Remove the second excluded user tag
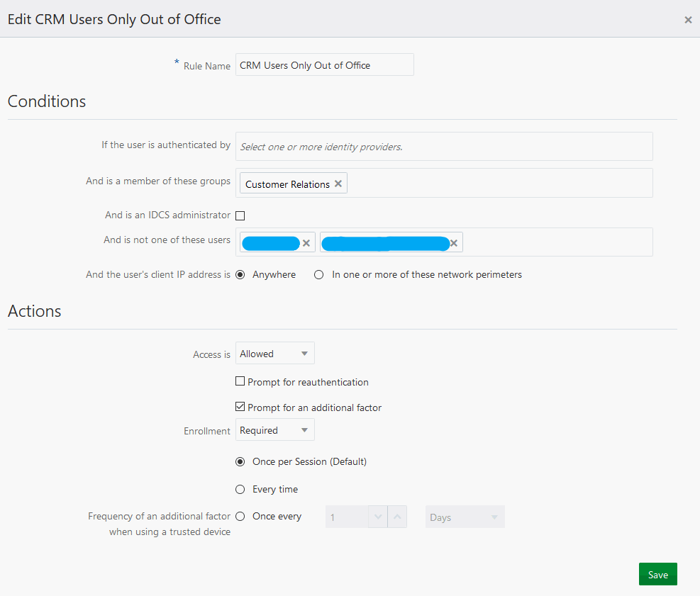700x596 pixels. pos(454,243)
